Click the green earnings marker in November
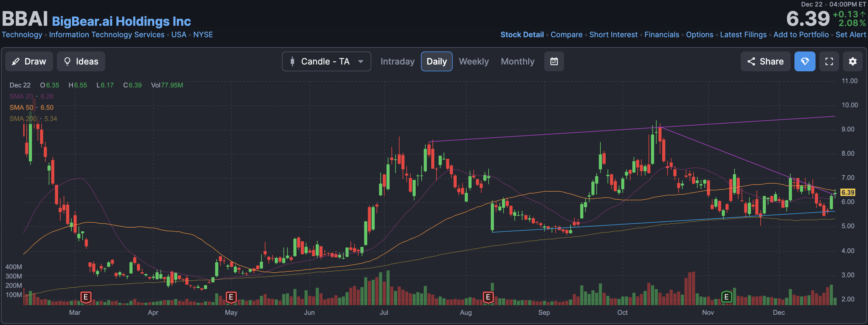The width and height of the screenshot is (868, 325). click(726, 297)
